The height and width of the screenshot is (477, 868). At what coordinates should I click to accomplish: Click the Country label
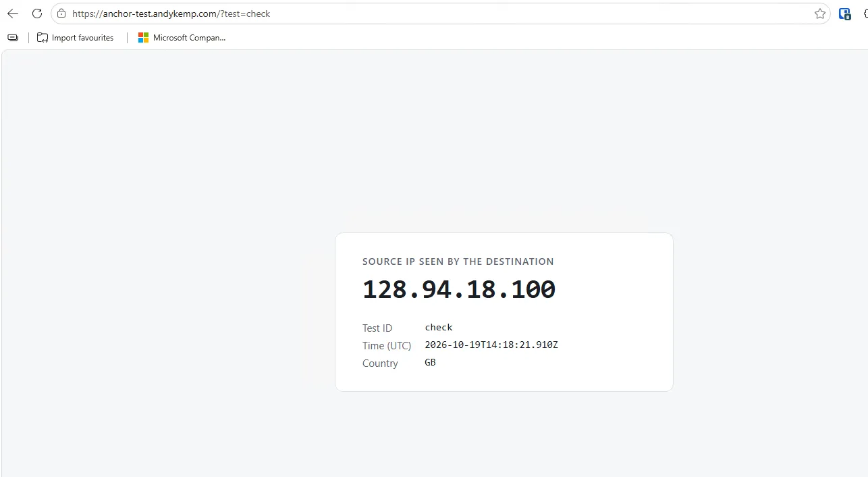coord(380,363)
